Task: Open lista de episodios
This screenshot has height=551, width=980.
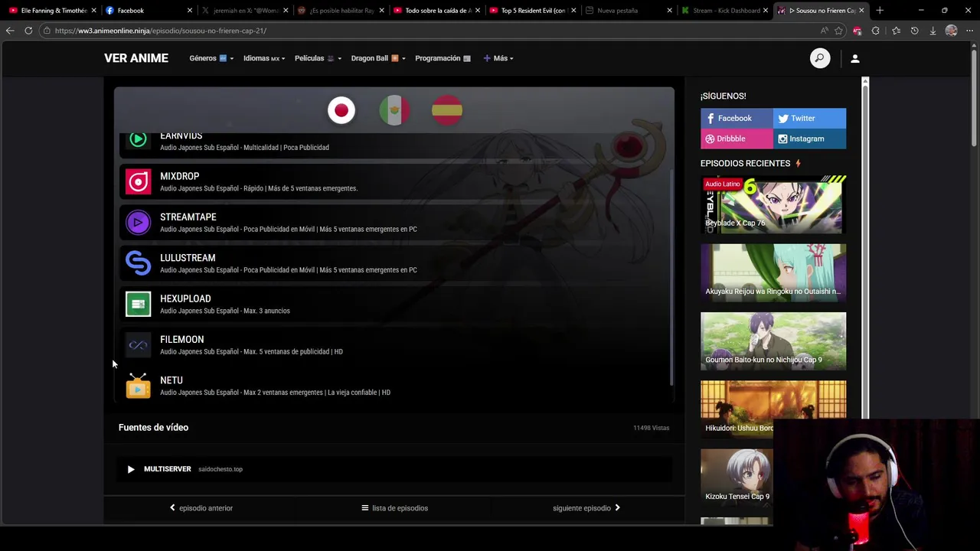Action: point(394,508)
